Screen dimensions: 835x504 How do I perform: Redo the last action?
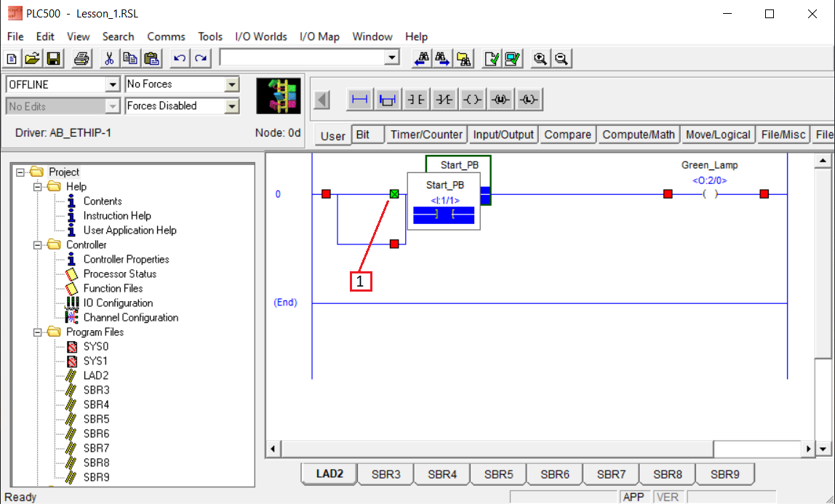coord(201,58)
